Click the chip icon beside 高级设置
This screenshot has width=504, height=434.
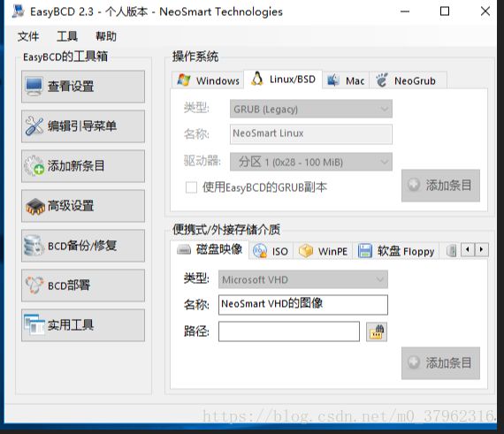(35, 206)
